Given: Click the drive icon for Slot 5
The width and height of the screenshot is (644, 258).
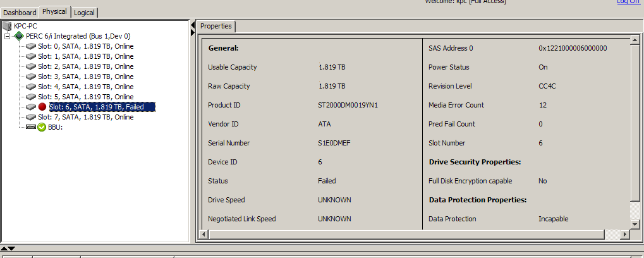Looking at the screenshot, I should pyautogui.click(x=31, y=97).
